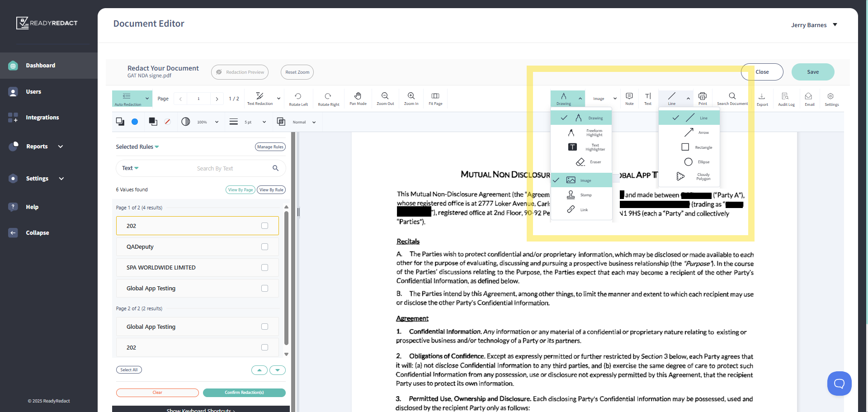This screenshot has height=412, width=868.
Task: Rotate the page right
Action: pos(328,99)
